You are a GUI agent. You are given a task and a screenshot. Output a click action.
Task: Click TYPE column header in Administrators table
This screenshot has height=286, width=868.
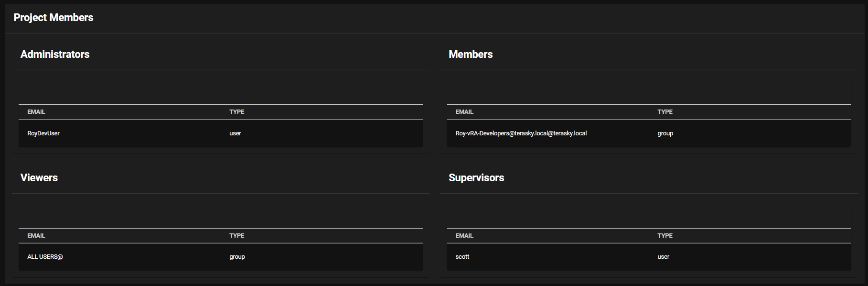(x=236, y=112)
